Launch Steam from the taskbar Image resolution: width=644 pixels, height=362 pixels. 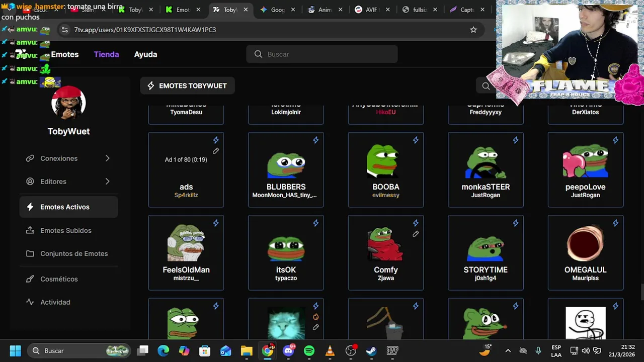(x=371, y=351)
